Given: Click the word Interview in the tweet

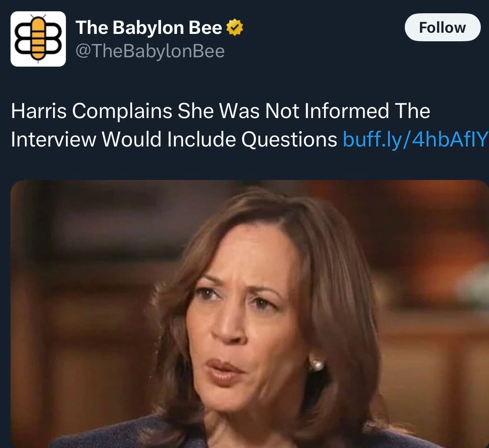Looking at the screenshot, I should tap(53, 139).
